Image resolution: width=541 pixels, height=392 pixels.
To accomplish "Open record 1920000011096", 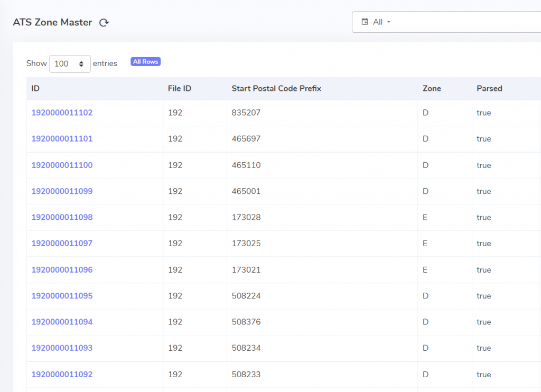I will point(62,269).
